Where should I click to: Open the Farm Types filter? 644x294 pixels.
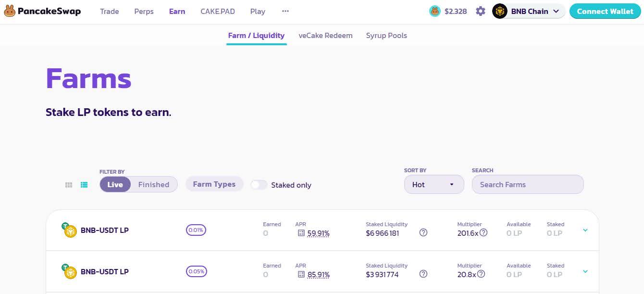214,184
